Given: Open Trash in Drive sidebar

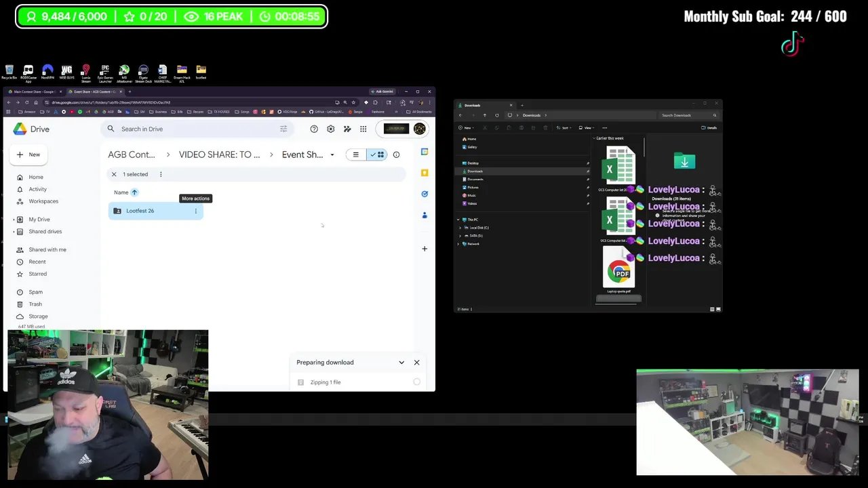Looking at the screenshot, I should coord(35,304).
